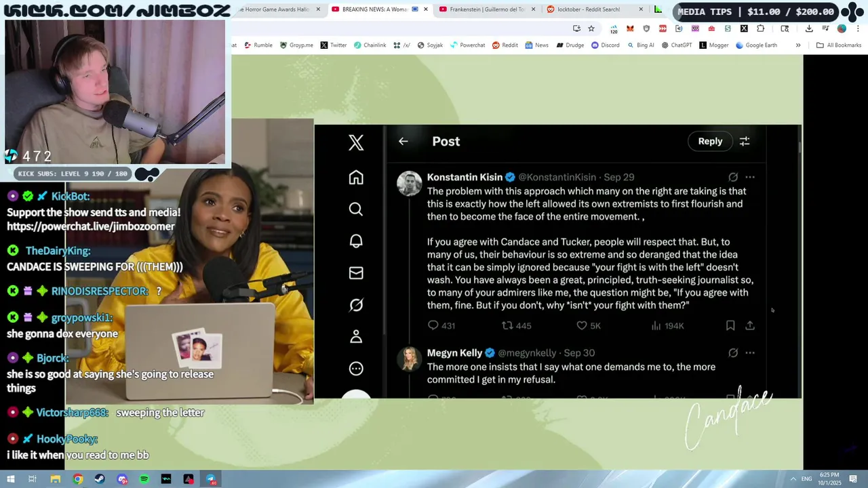Open Grok explain icon on Kisin's post
868x488 pixels.
pos(733,177)
